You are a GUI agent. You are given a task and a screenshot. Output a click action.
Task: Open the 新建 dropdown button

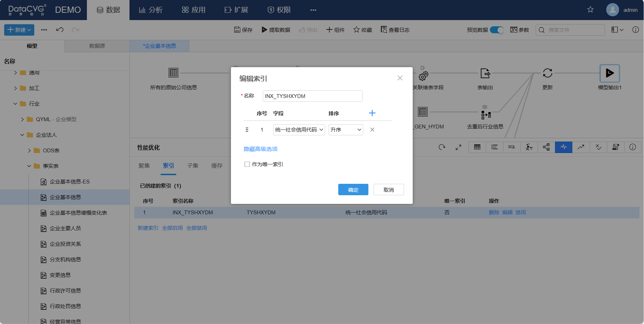[x=19, y=30]
